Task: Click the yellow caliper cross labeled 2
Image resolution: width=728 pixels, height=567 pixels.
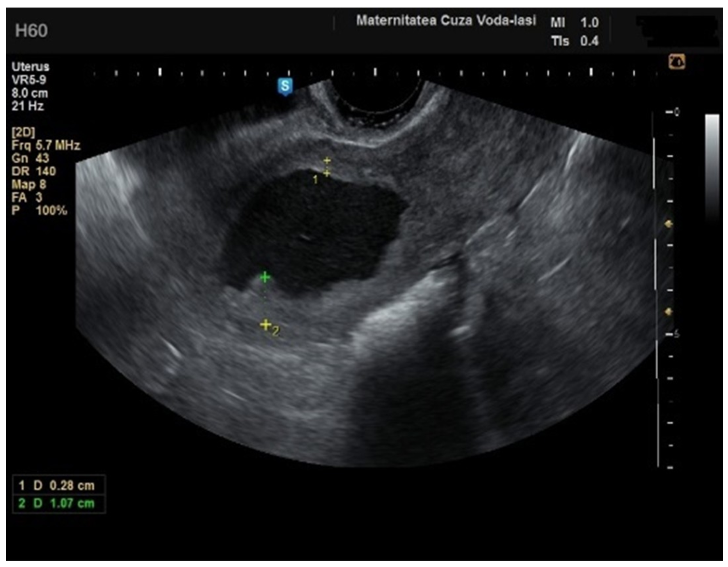Action: point(265,325)
